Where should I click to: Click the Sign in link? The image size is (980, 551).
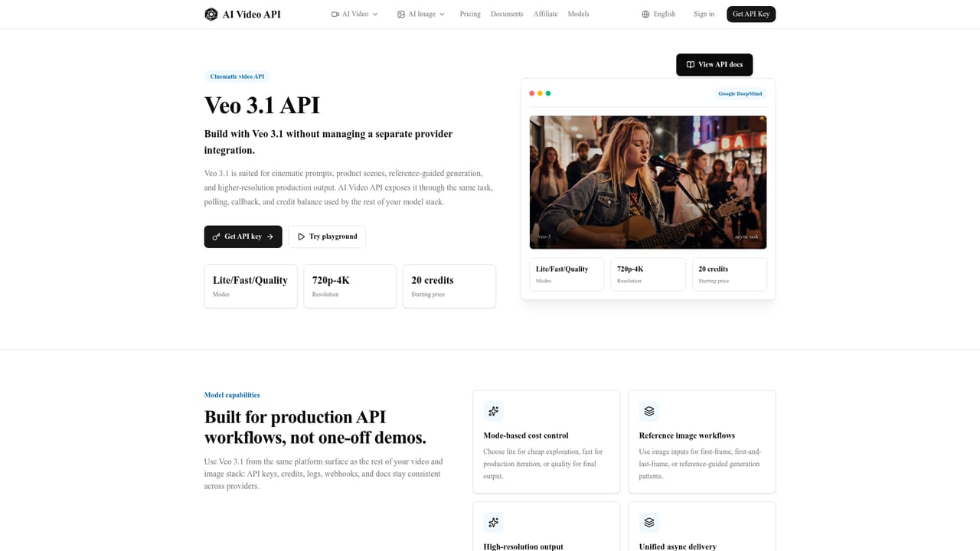coord(704,14)
